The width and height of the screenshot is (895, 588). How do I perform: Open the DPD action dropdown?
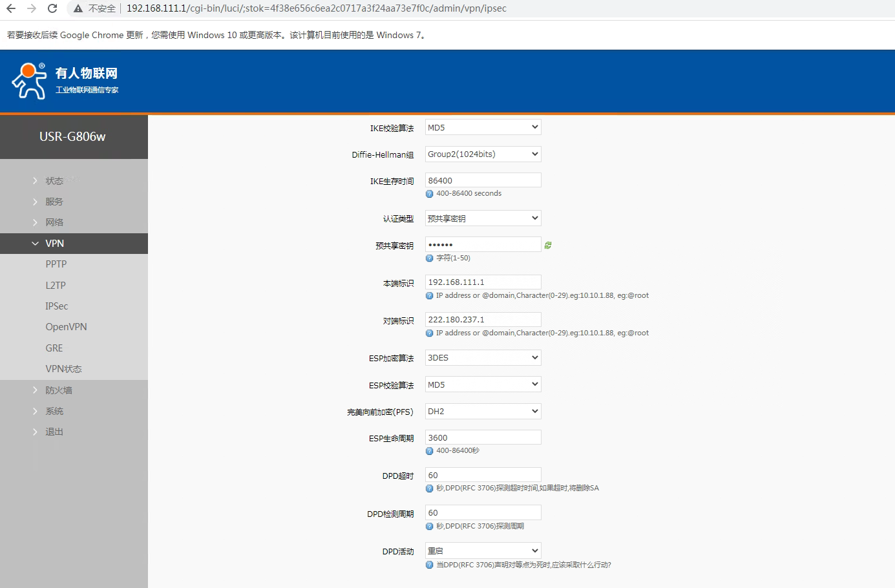point(483,551)
